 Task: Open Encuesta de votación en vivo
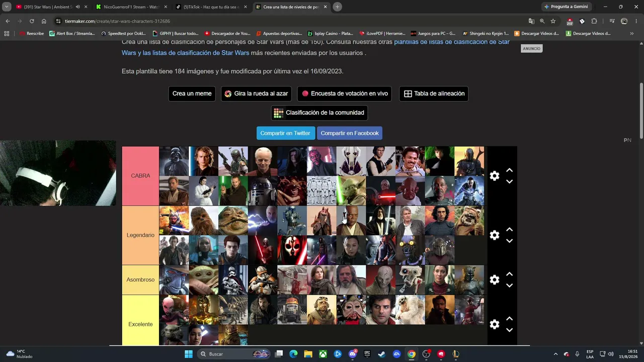click(x=345, y=94)
